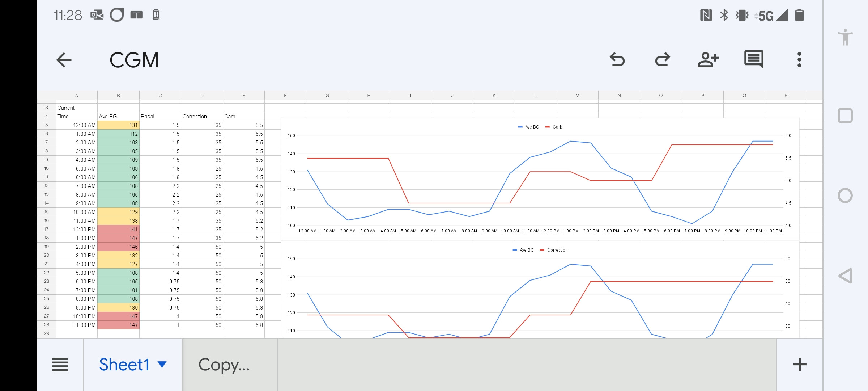The image size is (868, 391).
Task: Open the comments icon
Action: pos(754,59)
